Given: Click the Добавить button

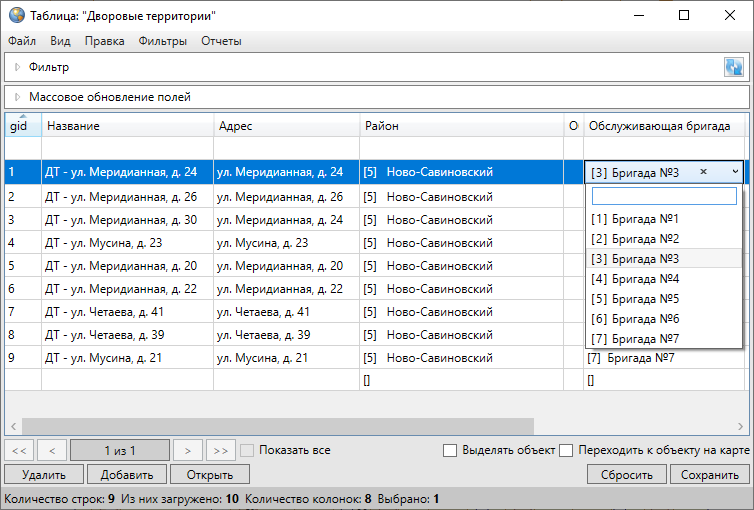Looking at the screenshot, I should [126, 475].
